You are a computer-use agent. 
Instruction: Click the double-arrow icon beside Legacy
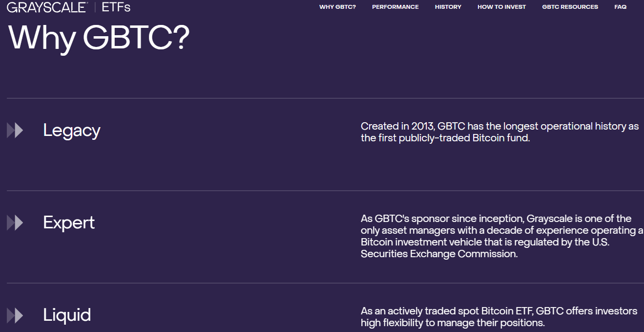coord(15,130)
